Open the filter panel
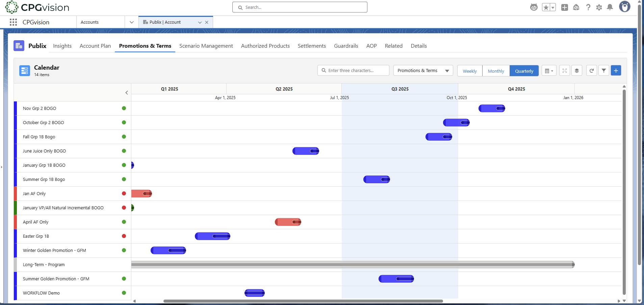The width and height of the screenshot is (644, 305). pyautogui.click(x=604, y=70)
